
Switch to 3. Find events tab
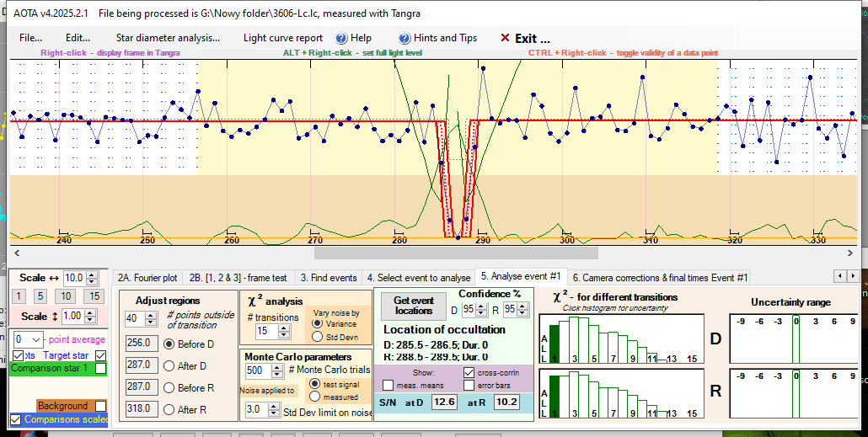(x=329, y=277)
